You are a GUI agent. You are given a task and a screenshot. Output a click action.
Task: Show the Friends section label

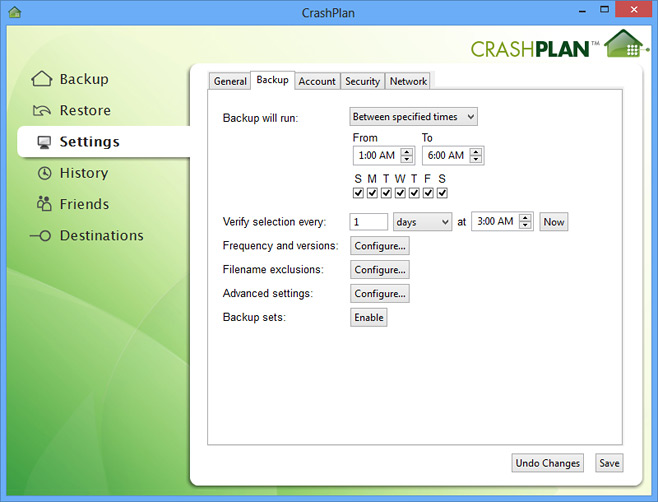click(84, 204)
